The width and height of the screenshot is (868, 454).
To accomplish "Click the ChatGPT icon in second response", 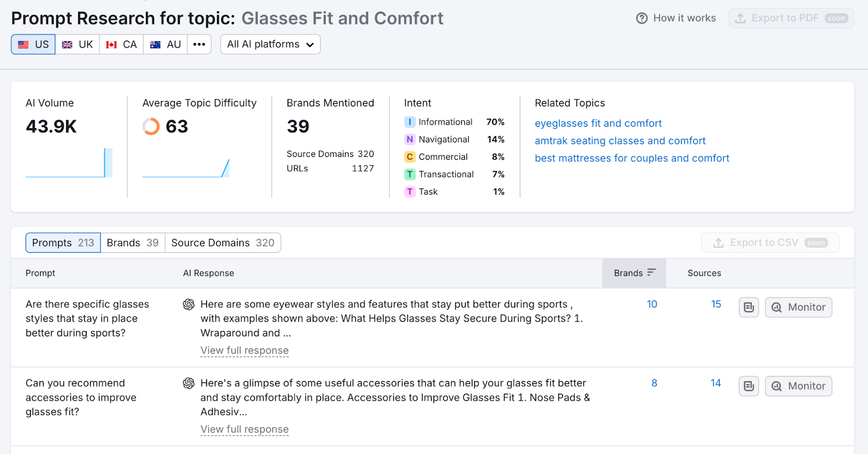I will pyautogui.click(x=189, y=383).
